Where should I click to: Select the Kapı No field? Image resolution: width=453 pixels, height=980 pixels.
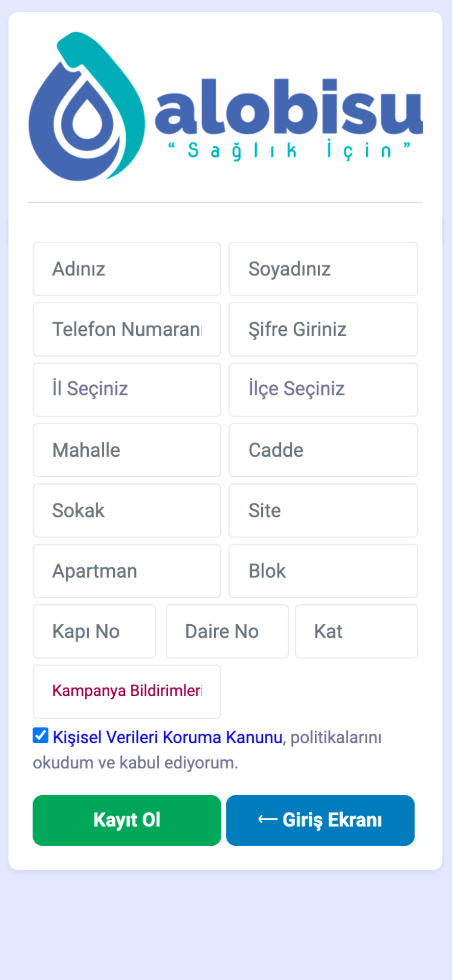click(94, 631)
